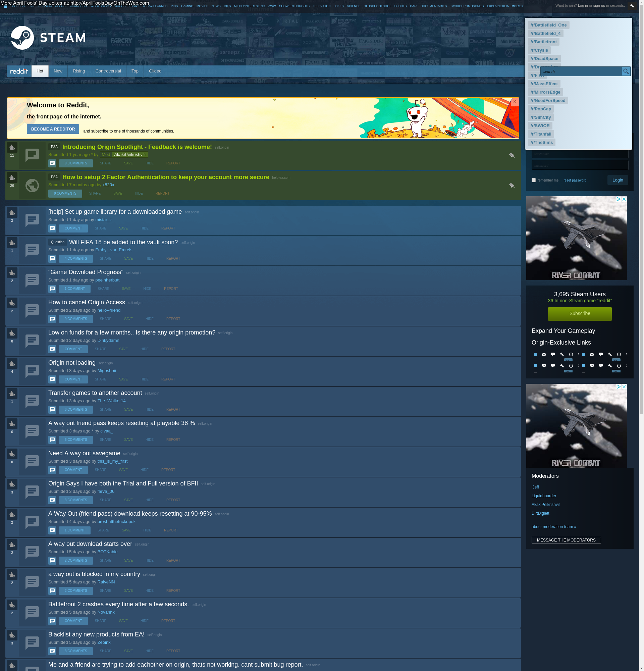The width and height of the screenshot is (644, 671).
Task: Expand self text of 'Set up game library' post
Action: [x=52, y=228]
